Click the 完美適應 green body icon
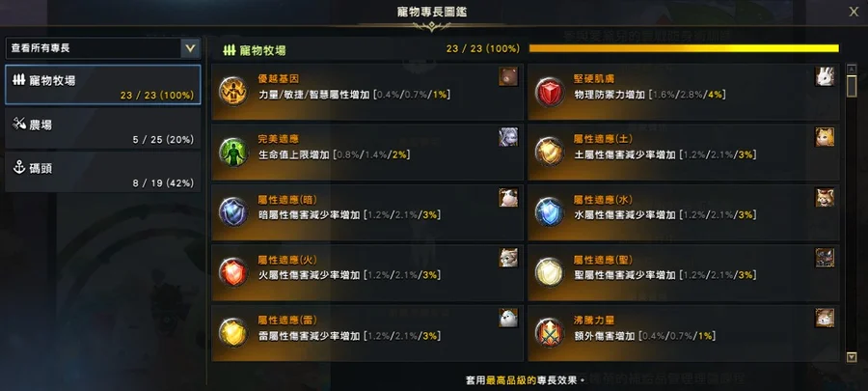 coord(232,152)
